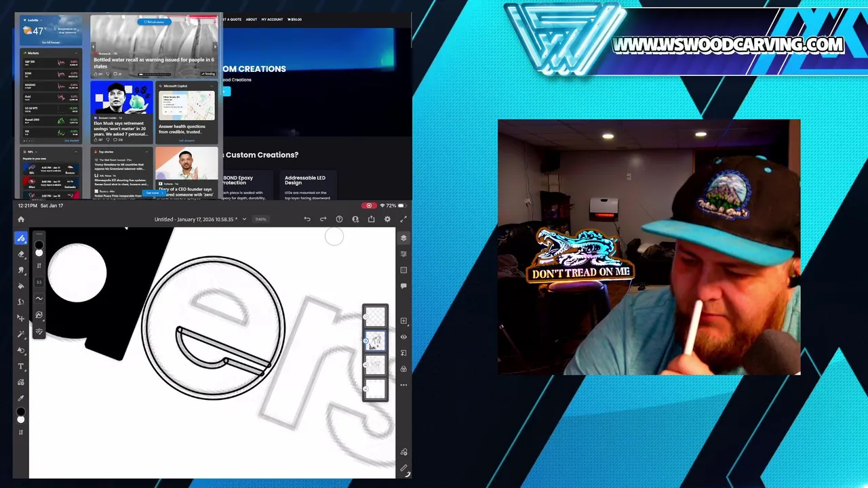Open the 3.5 brush size control

tap(39, 282)
